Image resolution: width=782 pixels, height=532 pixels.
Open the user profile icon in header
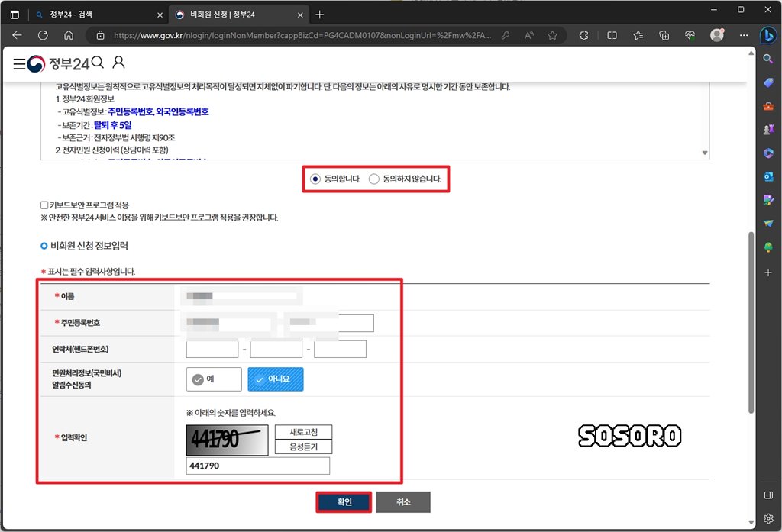[118, 63]
